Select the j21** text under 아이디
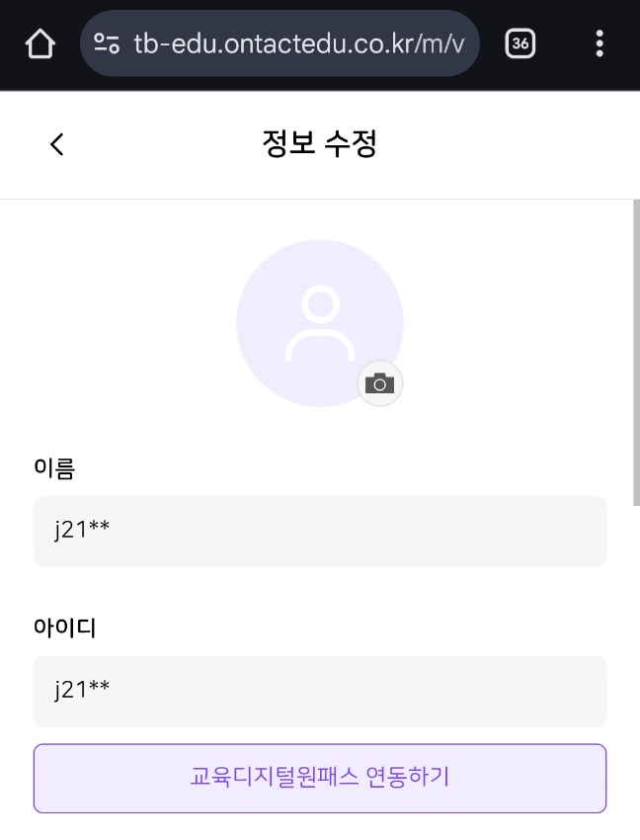640x840 pixels. [x=82, y=692]
